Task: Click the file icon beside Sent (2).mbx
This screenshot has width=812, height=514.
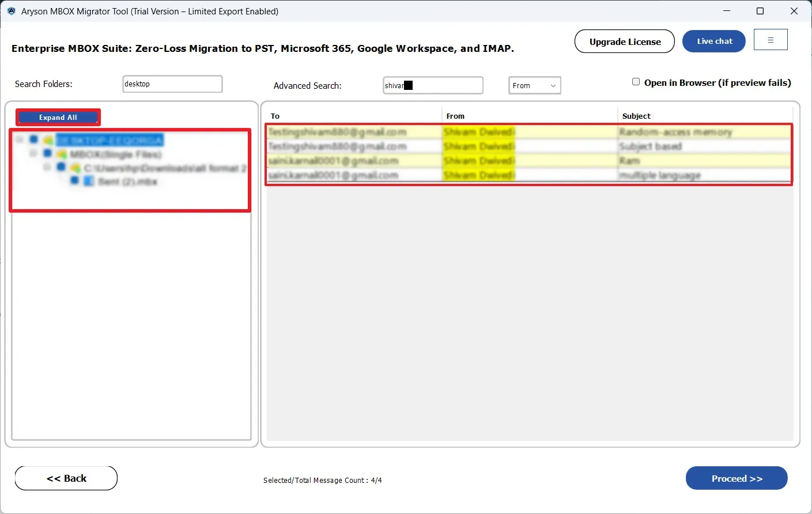Action: 89,182
